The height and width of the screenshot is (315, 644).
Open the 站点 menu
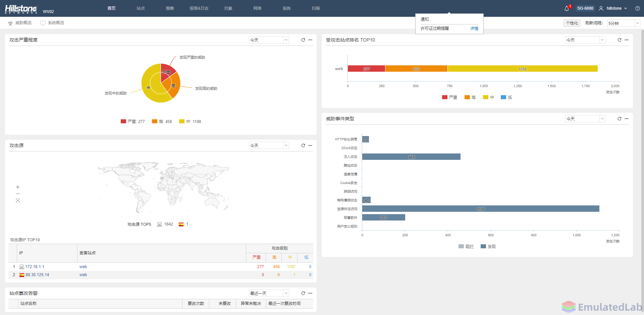point(141,8)
